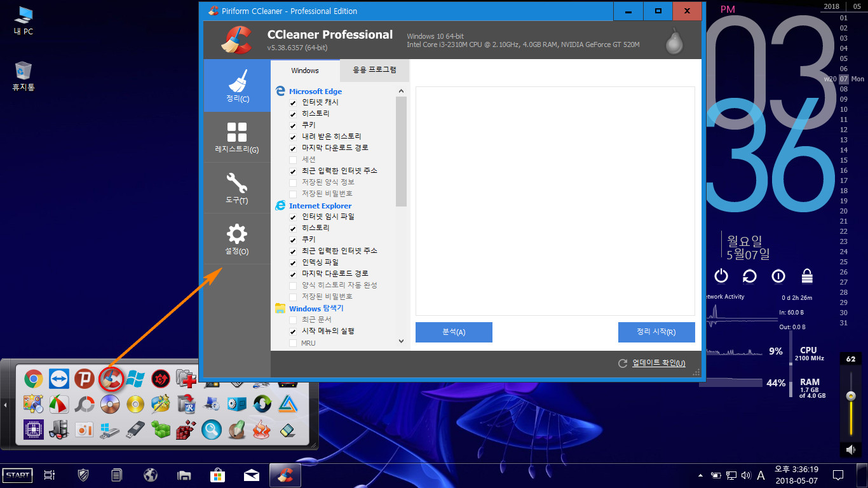The height and width of the screenshot is (488, 868).
Task: Click the empty results pane in CCleaner
Action: click(555, 201)
